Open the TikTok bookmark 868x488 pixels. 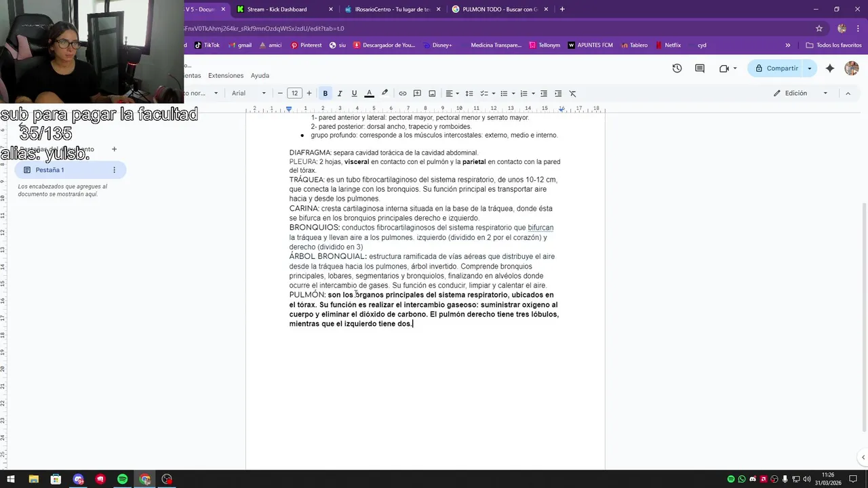(x=207, y=45)
